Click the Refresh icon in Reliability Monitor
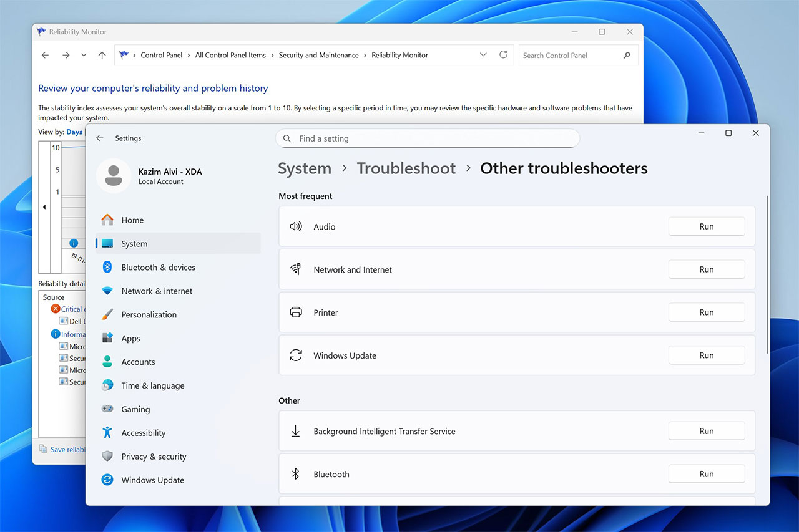 pyautogui.click(x=503, y=55)
